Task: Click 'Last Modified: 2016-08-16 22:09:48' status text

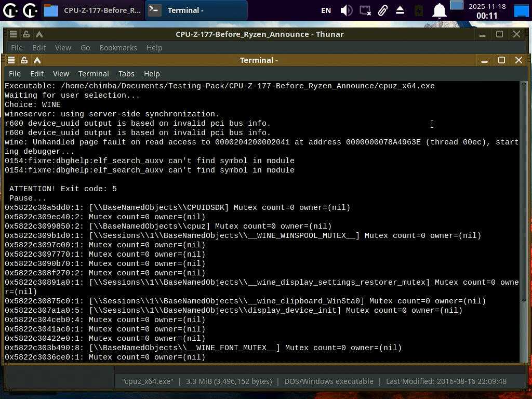Action: click(x=446, y=381)
